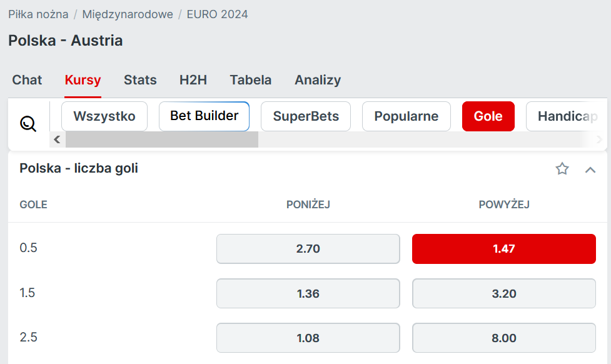
Task: Go to the Tabela tab
Action: point(251,80)
